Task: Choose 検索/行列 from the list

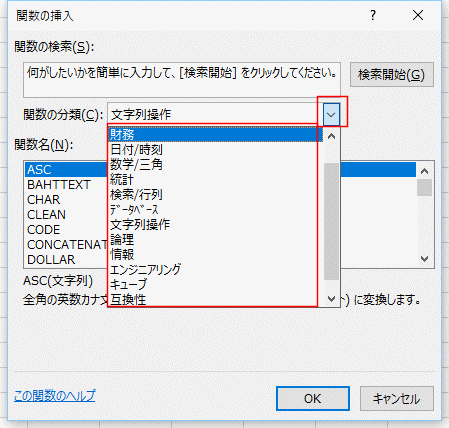Action: tap(215, 195)
